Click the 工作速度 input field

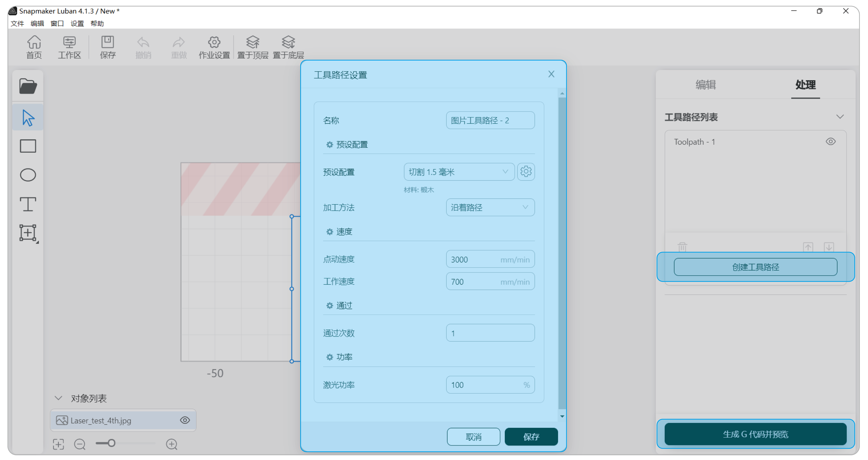coord(490,281)
